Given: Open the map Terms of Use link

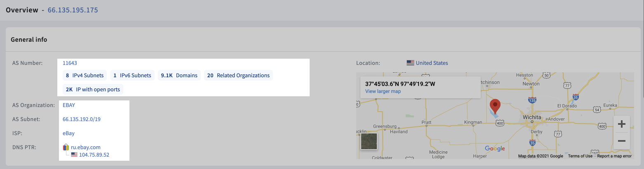Looking at the screenshot, I should click(x=580, y=156).
